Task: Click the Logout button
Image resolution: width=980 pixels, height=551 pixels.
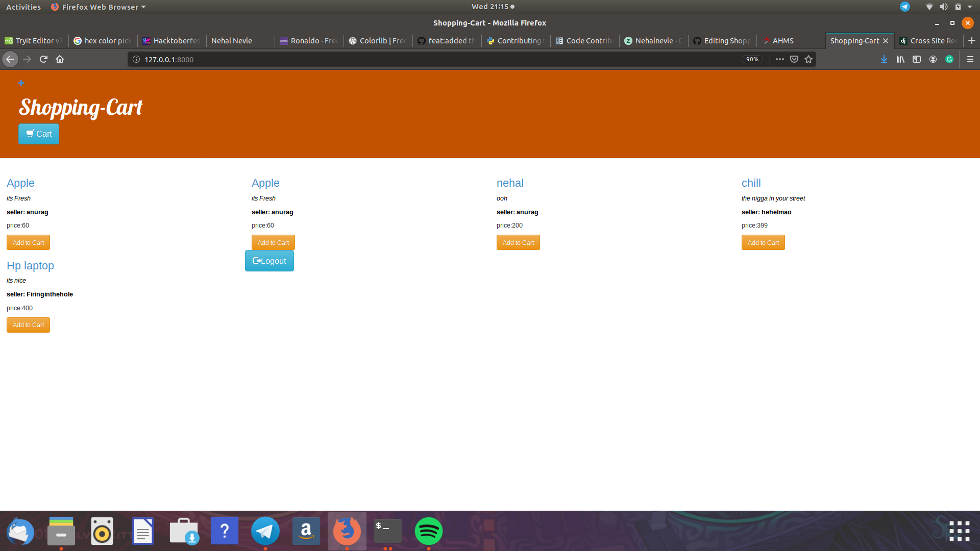Action: (269, 261)
